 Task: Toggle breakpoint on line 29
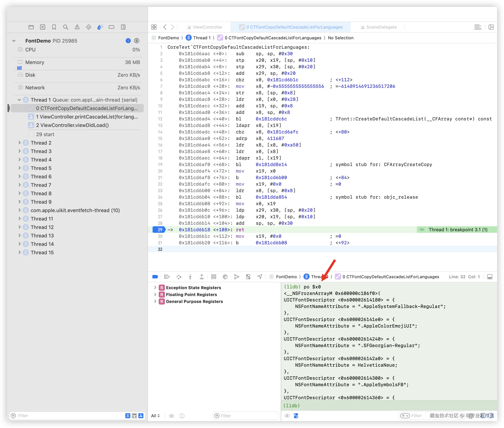(159, 230)
